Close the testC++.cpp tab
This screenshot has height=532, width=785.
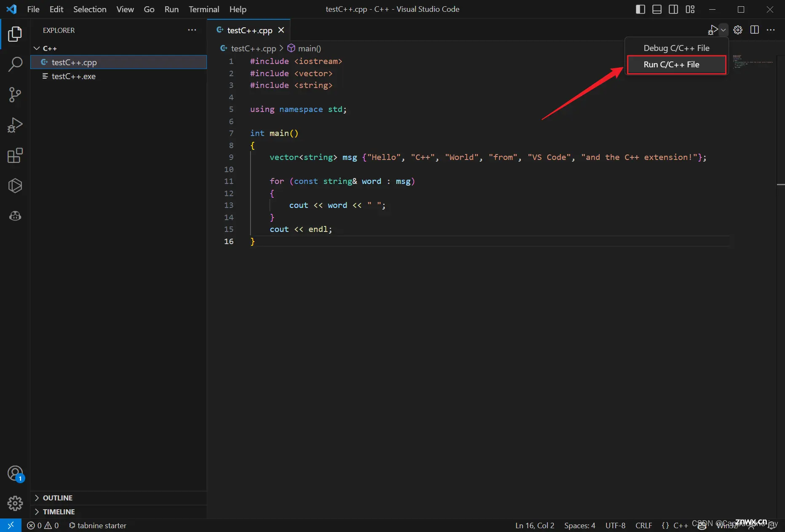pyautogui.click(x=281, y=30)
